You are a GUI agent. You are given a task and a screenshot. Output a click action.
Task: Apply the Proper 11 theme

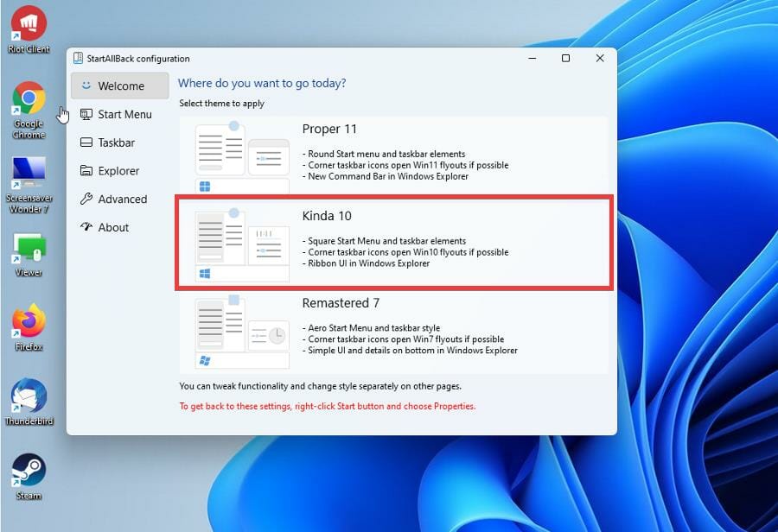coord(393,155)
